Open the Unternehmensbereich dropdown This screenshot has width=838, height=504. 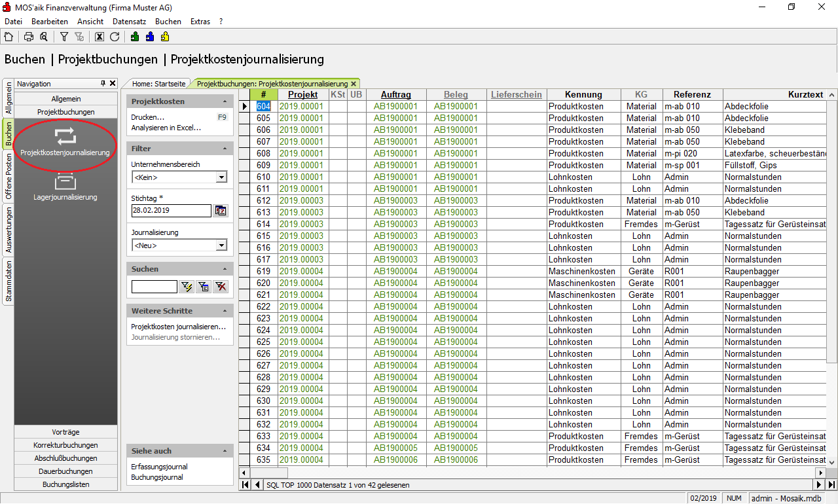[221, 177]
